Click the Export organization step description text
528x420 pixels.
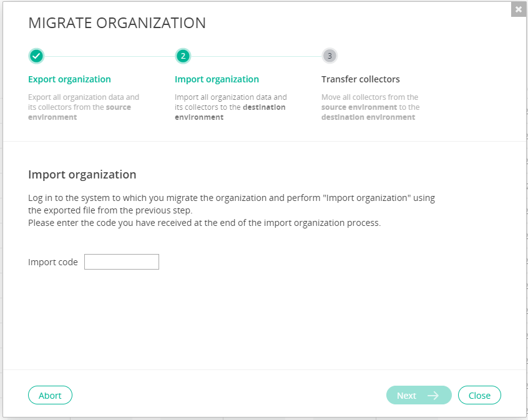coord(84,107)
